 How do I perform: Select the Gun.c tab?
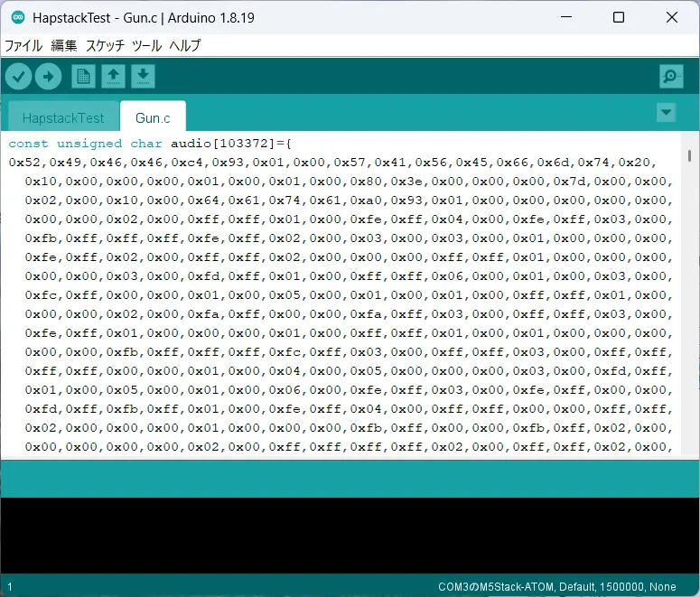click(x=153, y=117)
